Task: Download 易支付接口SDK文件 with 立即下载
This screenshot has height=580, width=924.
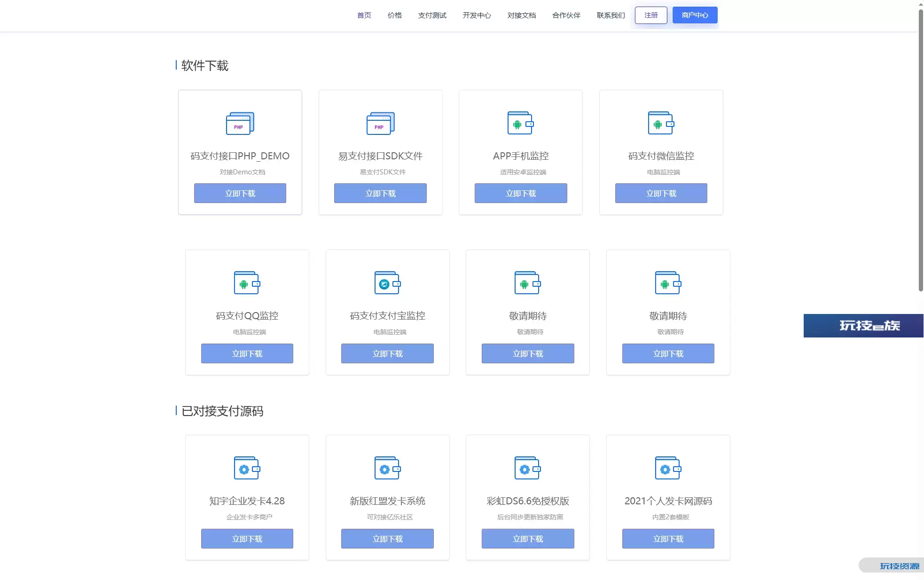Action: tap(381, 193)
